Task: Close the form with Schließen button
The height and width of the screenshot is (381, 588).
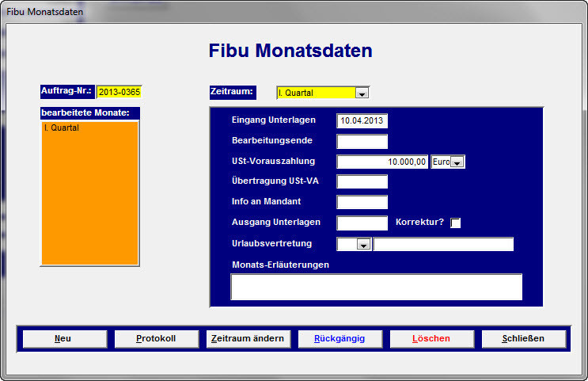Action: coord(524,338)
